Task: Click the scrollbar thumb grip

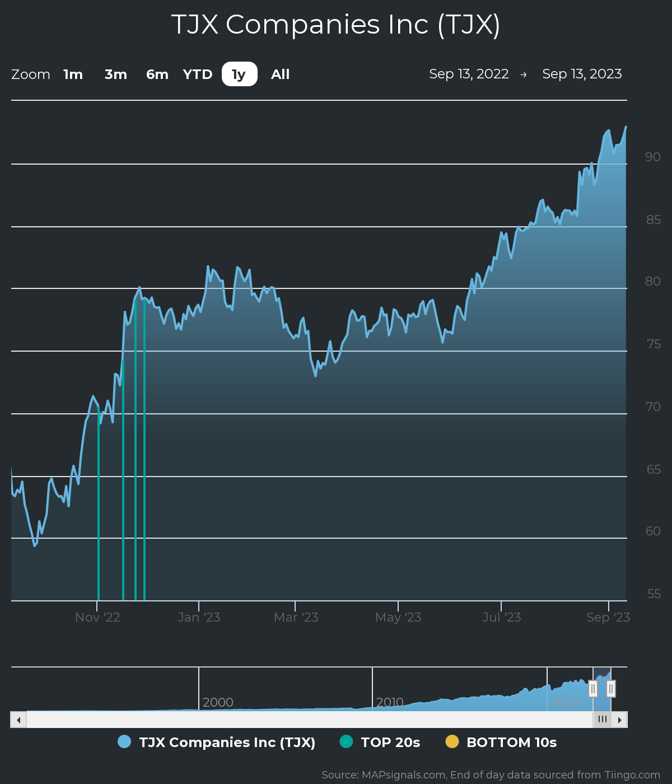Action: (602, 720)
